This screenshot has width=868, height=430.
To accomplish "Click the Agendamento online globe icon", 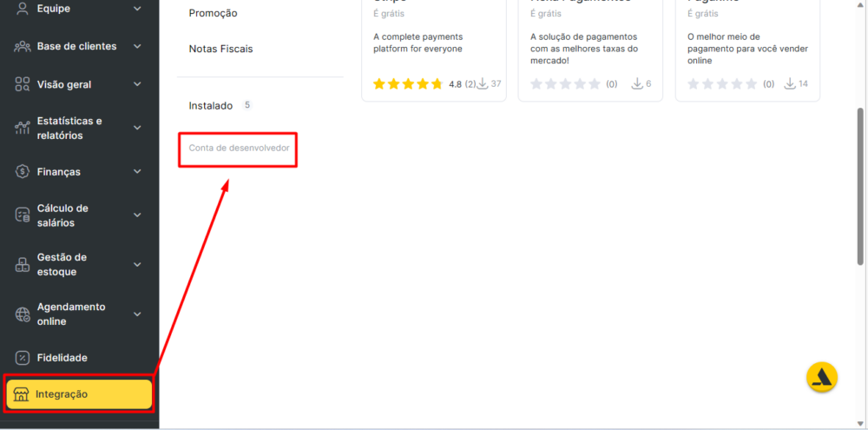I will click(x=23, y=314).
